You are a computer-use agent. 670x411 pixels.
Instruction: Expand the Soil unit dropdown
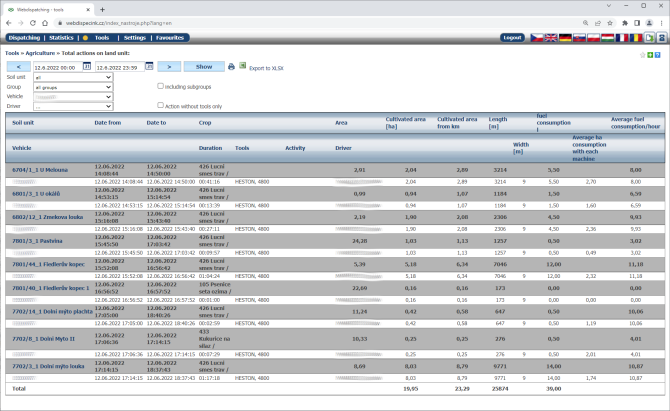pyautogui.click(x=72, y=77)
